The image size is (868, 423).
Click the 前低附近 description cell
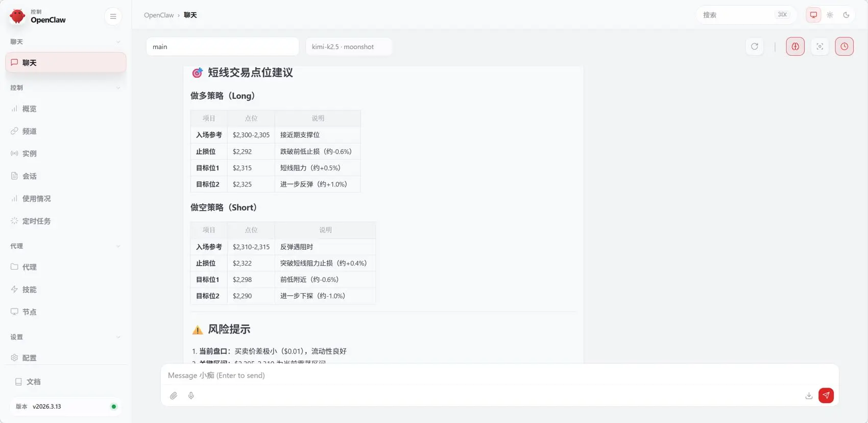[325, 279]
